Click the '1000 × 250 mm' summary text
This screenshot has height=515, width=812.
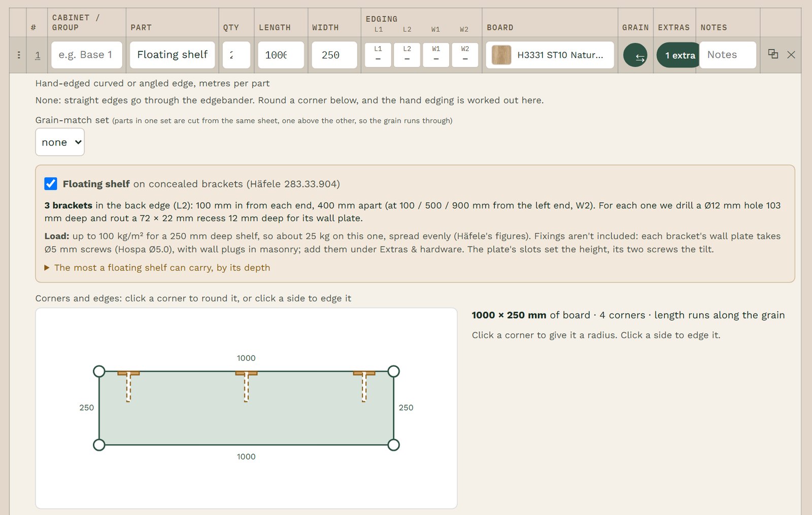(x=509, y=315)
